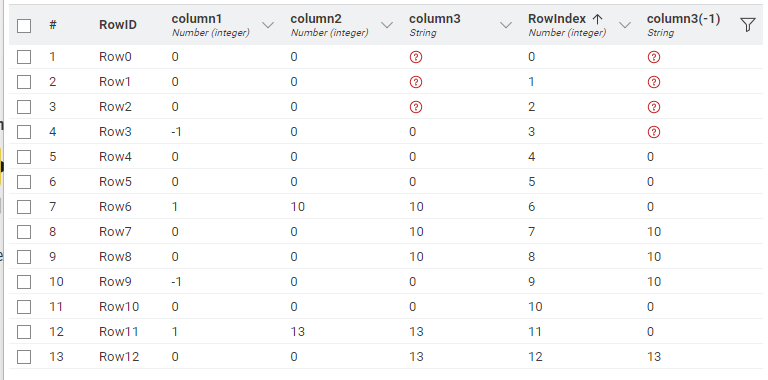Click the RowID column header
This screenshot has height=380, width=768.
(118, 25)
